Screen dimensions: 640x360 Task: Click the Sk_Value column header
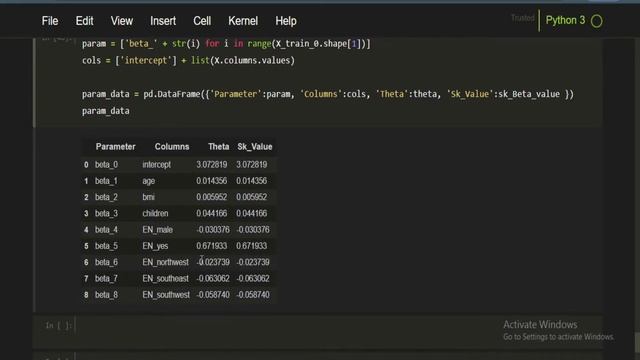click(255, 147)
